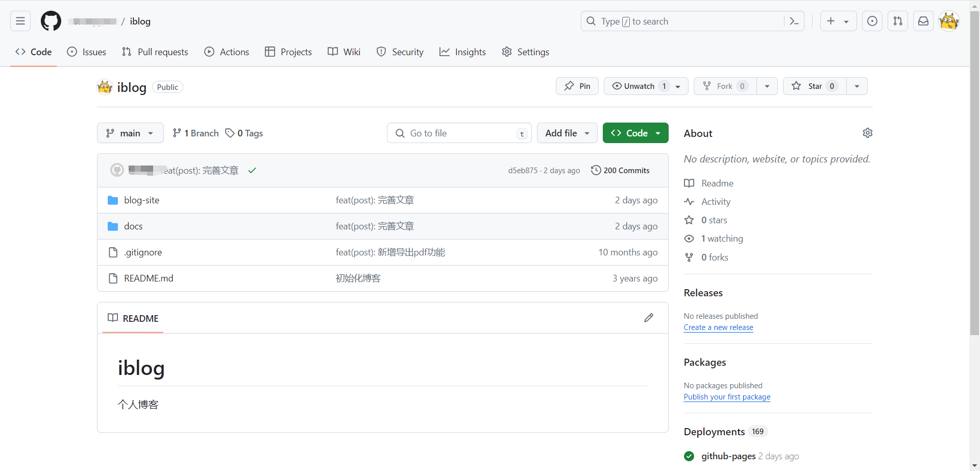The width and height of the screenshot is (980, 471).
Task: View your pull requests from header icon
Action: pyautogui.click(x=898, y=21)
